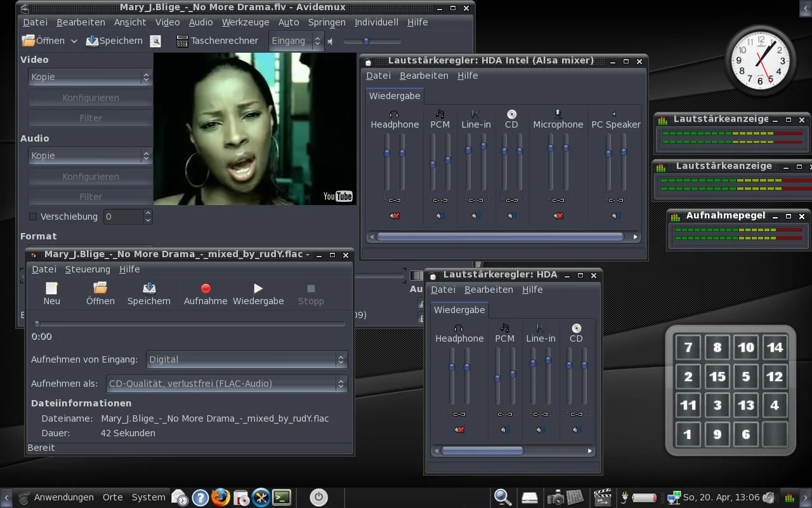Unmute the Headphone channel in Alsa mixer

click(395, 216)
